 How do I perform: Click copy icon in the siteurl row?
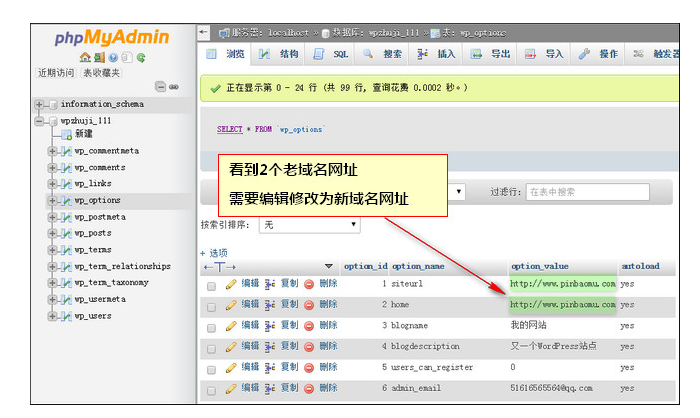tap(270, 284)
